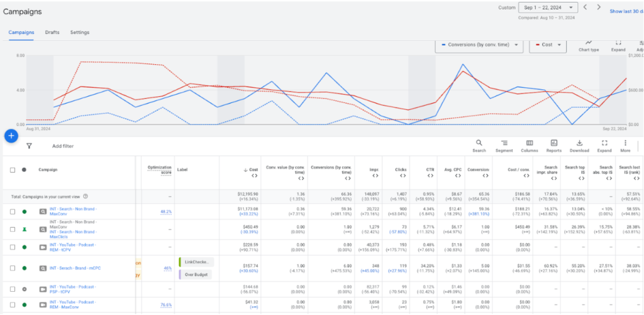
Task: Click the Download icon
Action: (579, 146)
